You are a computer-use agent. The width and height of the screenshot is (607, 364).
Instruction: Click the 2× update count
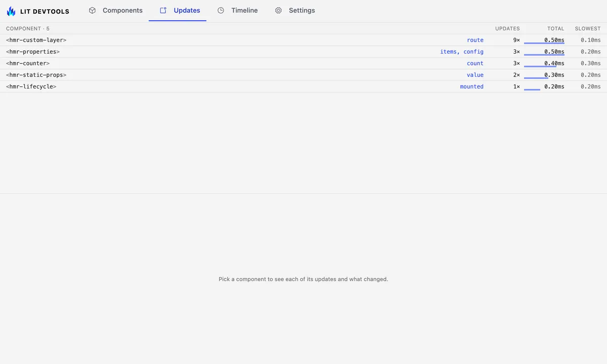[516, 75]
